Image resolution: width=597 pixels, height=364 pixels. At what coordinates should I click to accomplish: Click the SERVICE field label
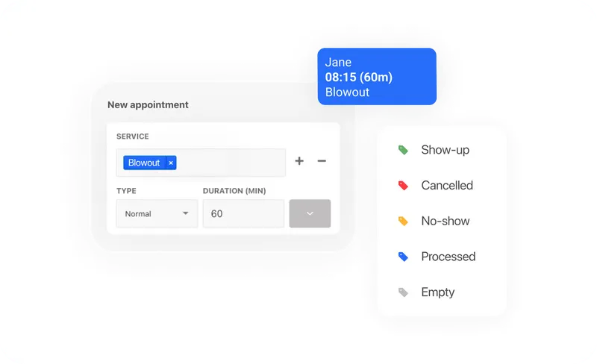coord(133,136)
